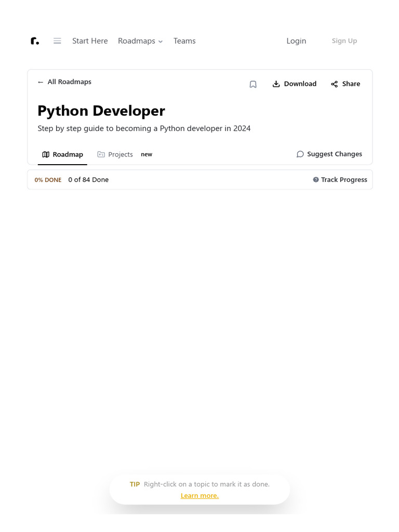Click the download arrow icon
The height and width of the screenshot is (532, 399).
tap(276, 84)
